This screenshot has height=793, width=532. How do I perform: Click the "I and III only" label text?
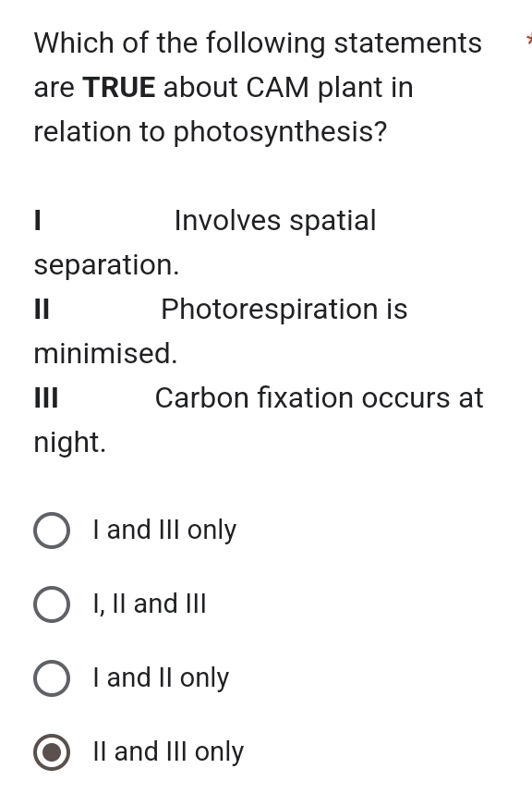click(x=164, y=530)
